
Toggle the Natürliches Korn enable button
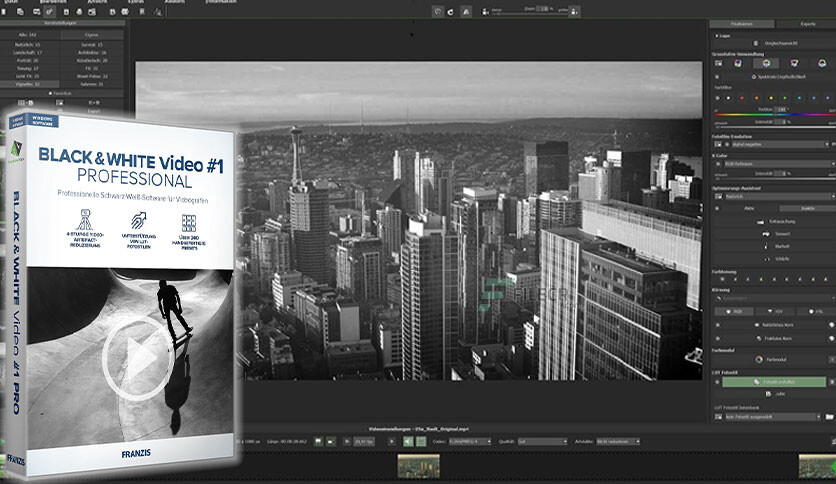click(718, 325)
